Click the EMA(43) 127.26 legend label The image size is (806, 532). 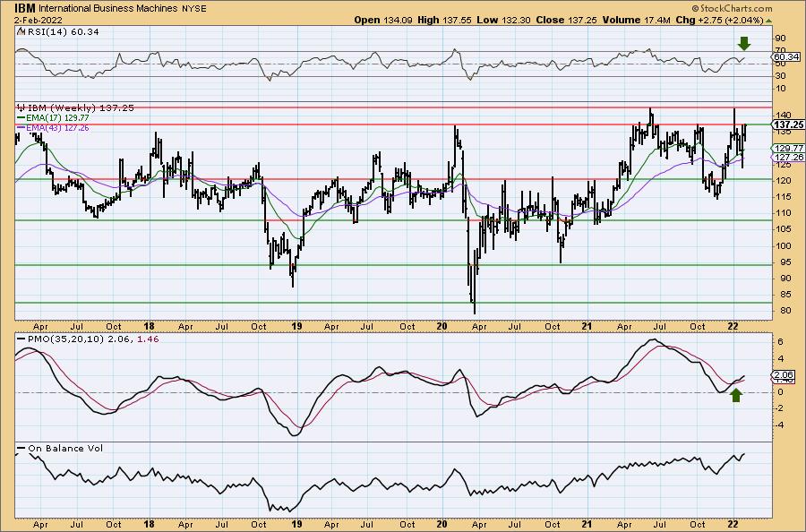(x=58, y=127)
